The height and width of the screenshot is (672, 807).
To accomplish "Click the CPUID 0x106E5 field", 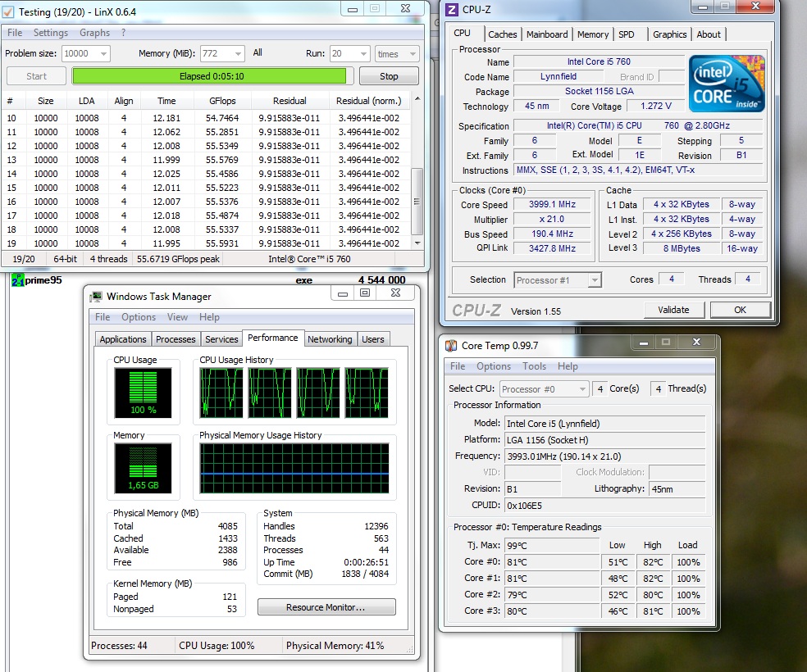I will pyautogui.click(x=604, y=506).
